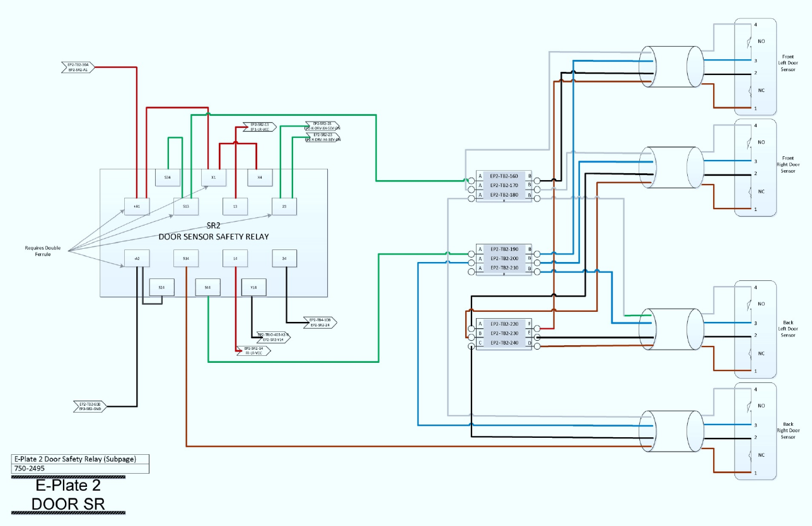Select relay terminal 14
The image size is (812, 526).
235,258
